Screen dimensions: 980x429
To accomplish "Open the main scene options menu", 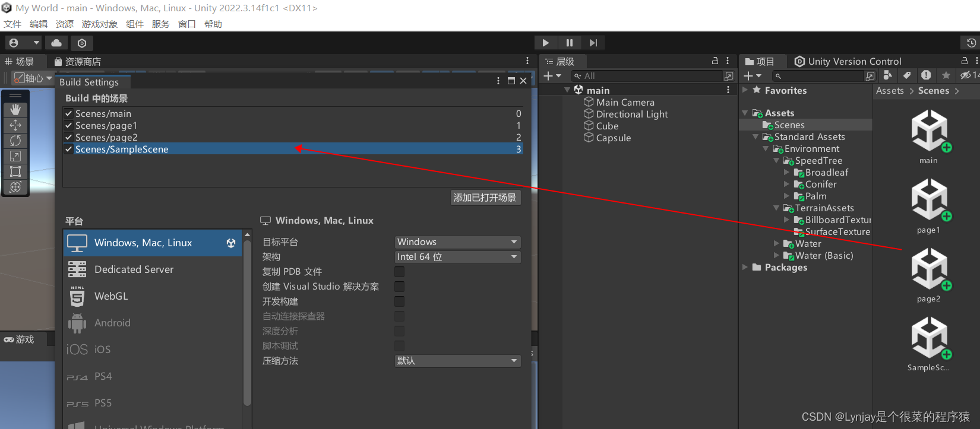I will click(728, 90).
